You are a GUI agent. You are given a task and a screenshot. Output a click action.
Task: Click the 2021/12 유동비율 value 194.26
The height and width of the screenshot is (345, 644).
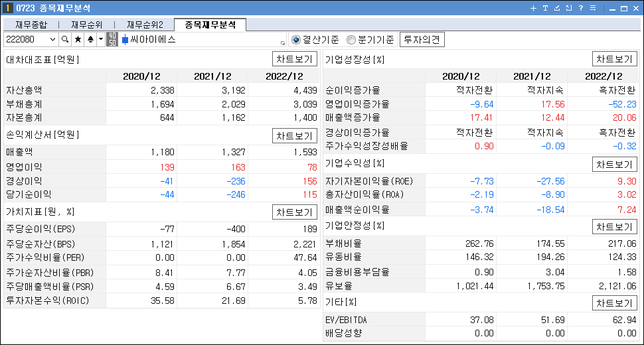(x=550, y=257)
